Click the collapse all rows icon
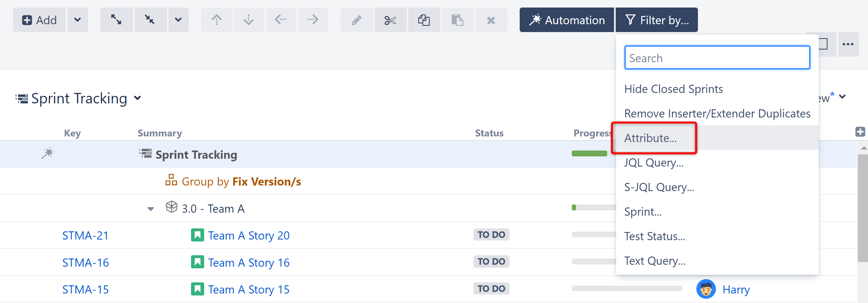868x303 pixels. tap(150, 20)
